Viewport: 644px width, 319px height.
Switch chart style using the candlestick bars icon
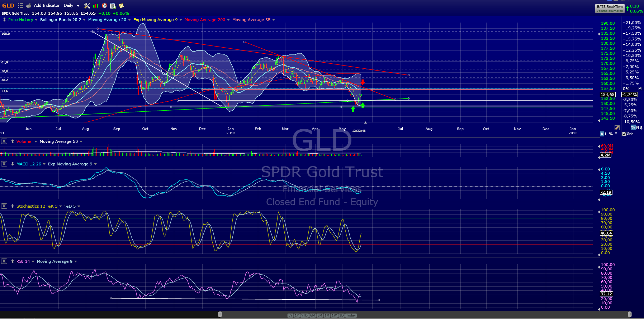coord(96,6)
